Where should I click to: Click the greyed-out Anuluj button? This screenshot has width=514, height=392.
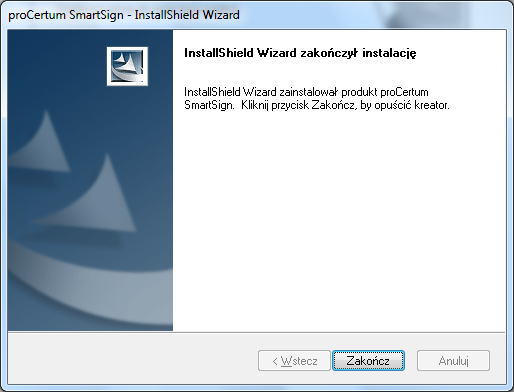point(453,360)
